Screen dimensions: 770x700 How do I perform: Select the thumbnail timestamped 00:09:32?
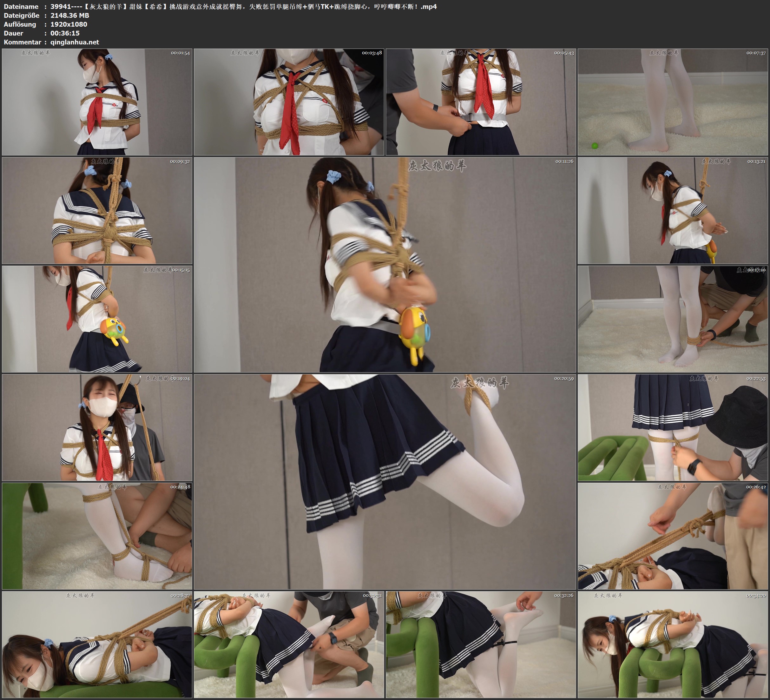97,210
